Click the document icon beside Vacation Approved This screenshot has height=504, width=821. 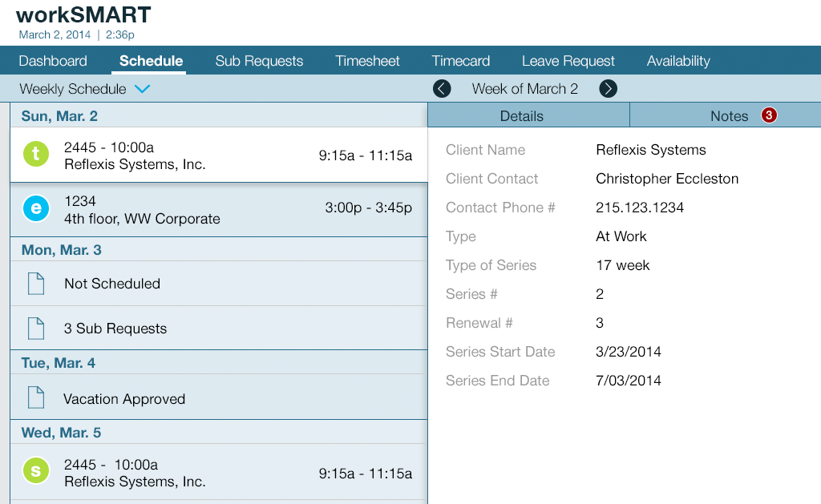coord(36,398)
